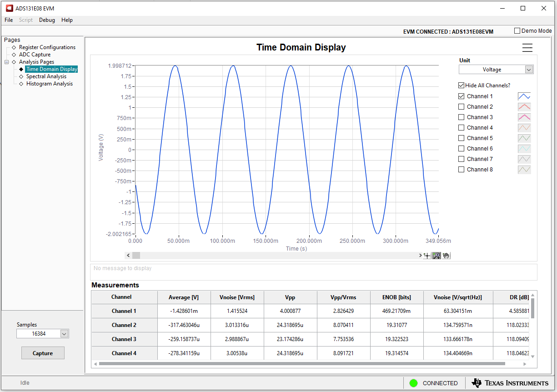Select the hand pan tool
557x392 pixels.
[446, 256]
